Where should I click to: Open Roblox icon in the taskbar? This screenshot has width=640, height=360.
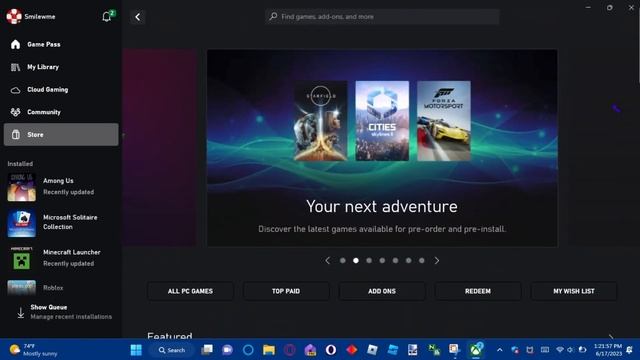[x=372, y=350]
